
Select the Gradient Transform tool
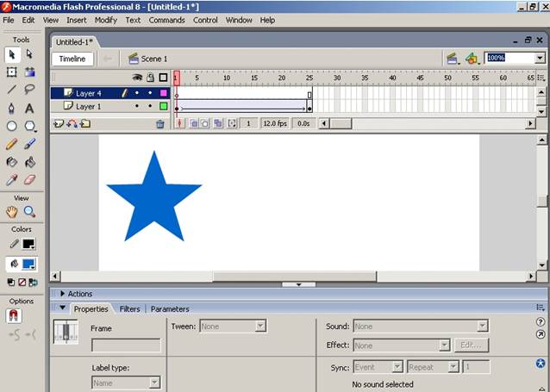click(30, 72)
